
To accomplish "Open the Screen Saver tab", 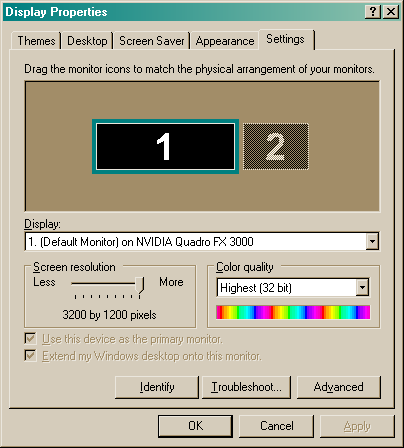I will tap(152, 41).
